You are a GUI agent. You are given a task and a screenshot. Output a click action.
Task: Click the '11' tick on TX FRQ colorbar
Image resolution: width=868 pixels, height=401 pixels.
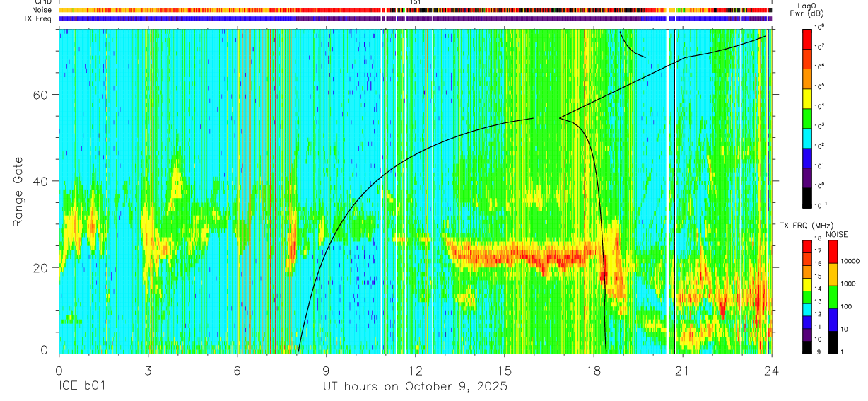pyautogui.click(x=819, y=327)
